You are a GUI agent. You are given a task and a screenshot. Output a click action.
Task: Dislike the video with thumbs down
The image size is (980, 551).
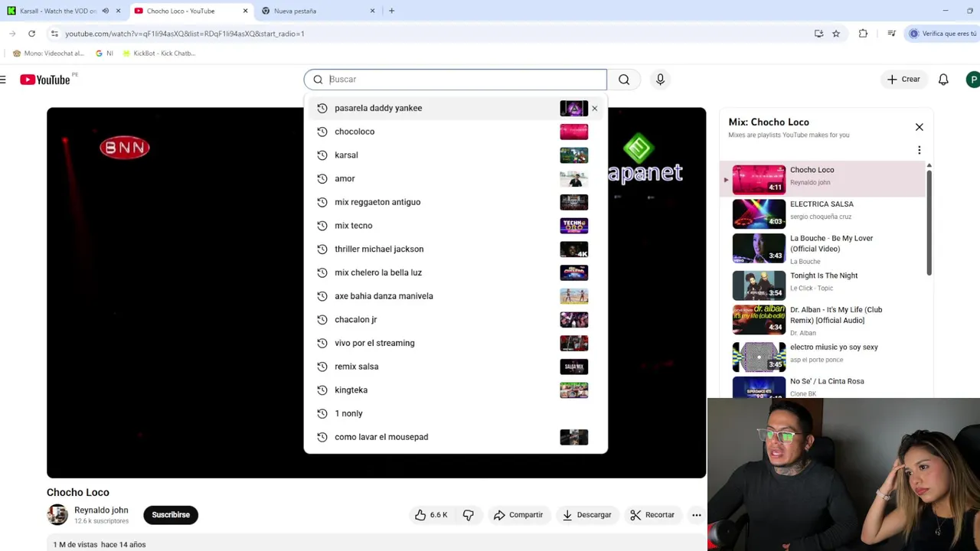468,515
